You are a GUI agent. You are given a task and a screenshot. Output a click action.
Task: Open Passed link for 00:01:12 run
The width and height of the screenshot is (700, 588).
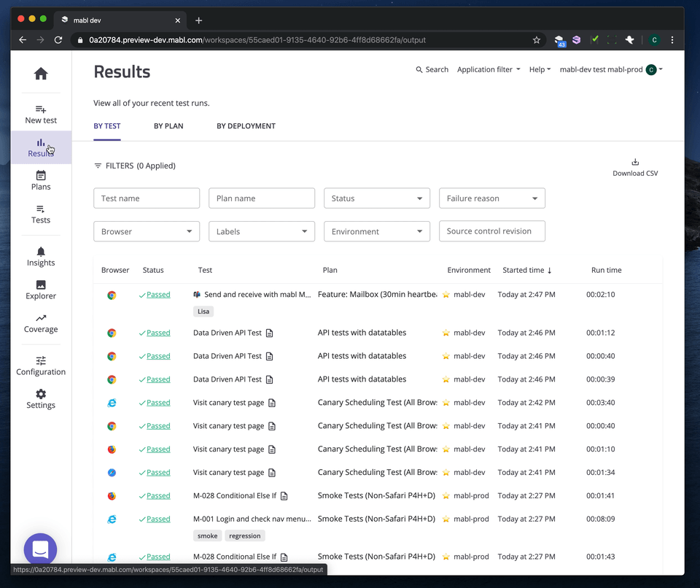(x=158, y=333)
